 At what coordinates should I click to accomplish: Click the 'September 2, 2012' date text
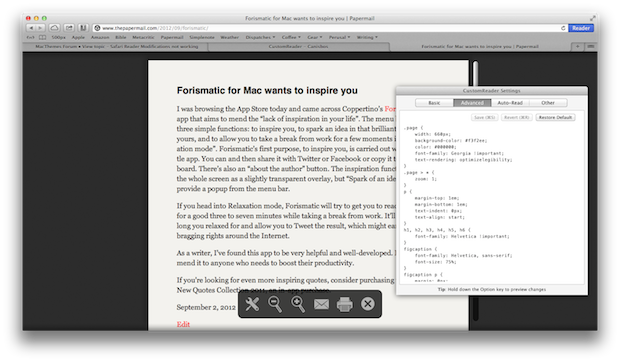click(206, 307)
